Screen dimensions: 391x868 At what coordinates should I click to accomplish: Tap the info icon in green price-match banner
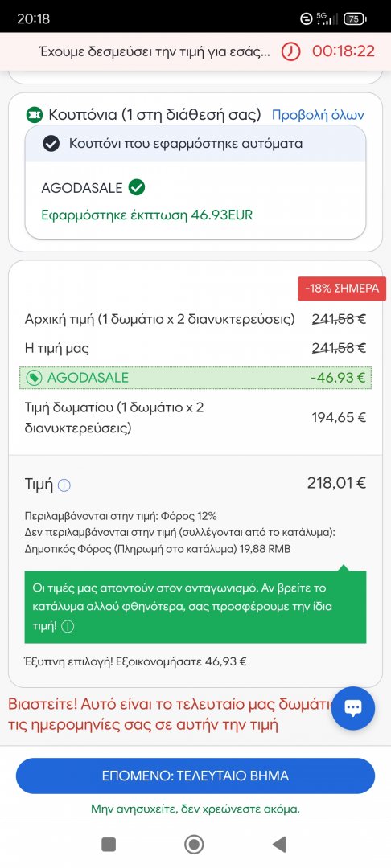click(x=68, y=627)
